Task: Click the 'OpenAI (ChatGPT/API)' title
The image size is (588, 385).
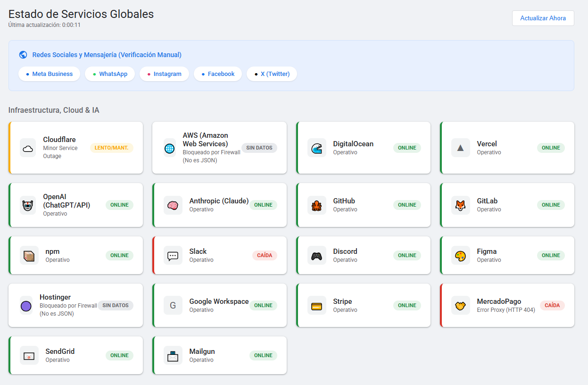Action: (66, 201)
